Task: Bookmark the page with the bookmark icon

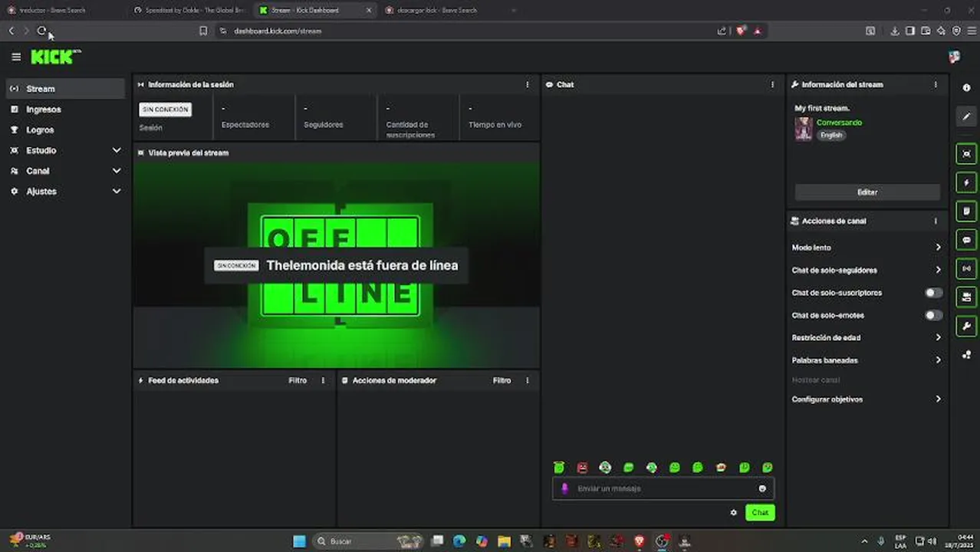Action: (203, 31)
